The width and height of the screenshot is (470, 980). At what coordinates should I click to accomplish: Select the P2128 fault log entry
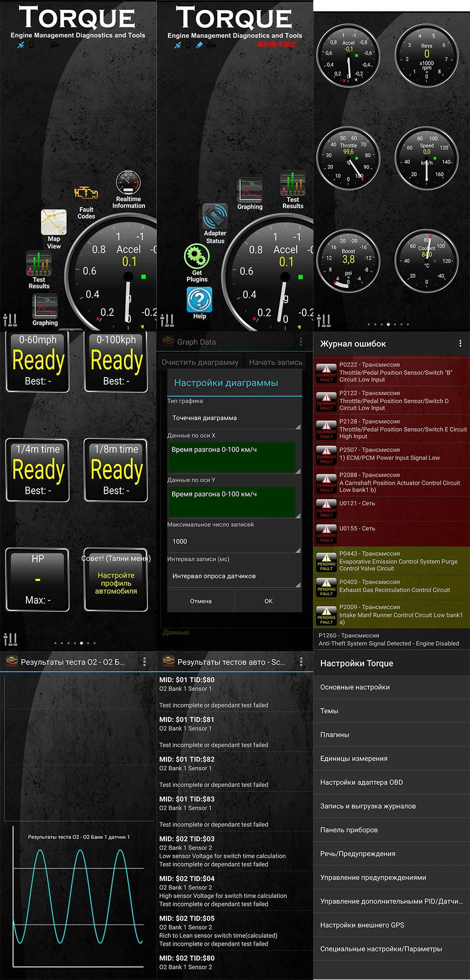[x=392, y=429]
